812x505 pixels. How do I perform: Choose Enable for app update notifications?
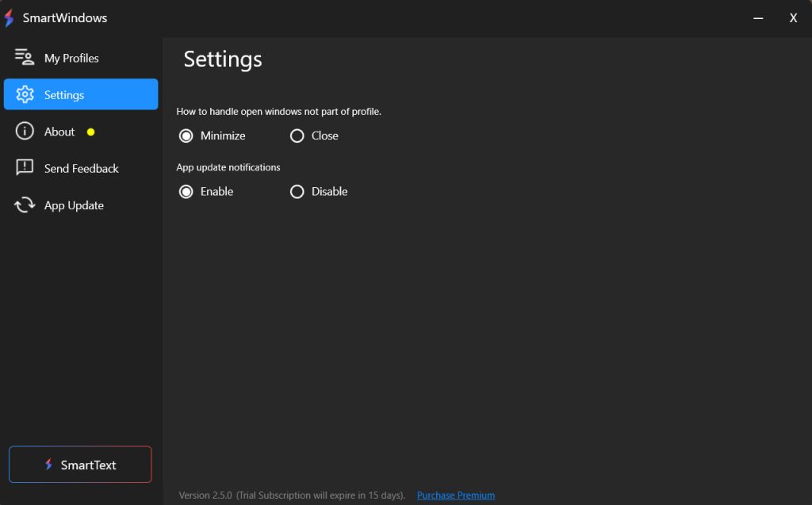(x=186, y=192)
